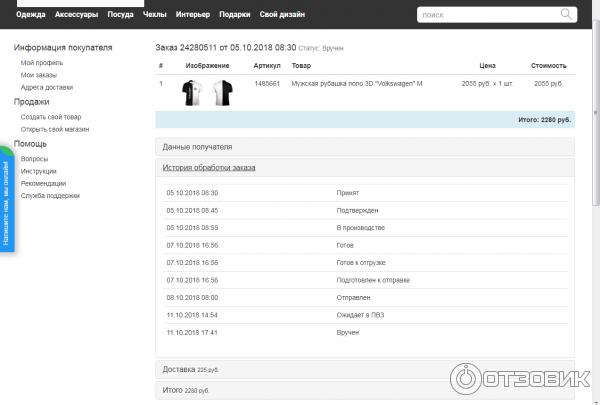The height and width of the screenshot is (405, 600).
Task: Open the Одежда menu
Action: coord(31,14)
